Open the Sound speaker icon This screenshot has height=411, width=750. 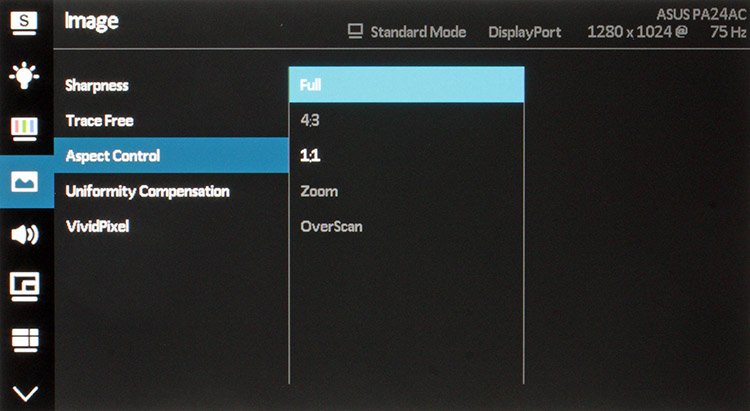tap(24, 234)
